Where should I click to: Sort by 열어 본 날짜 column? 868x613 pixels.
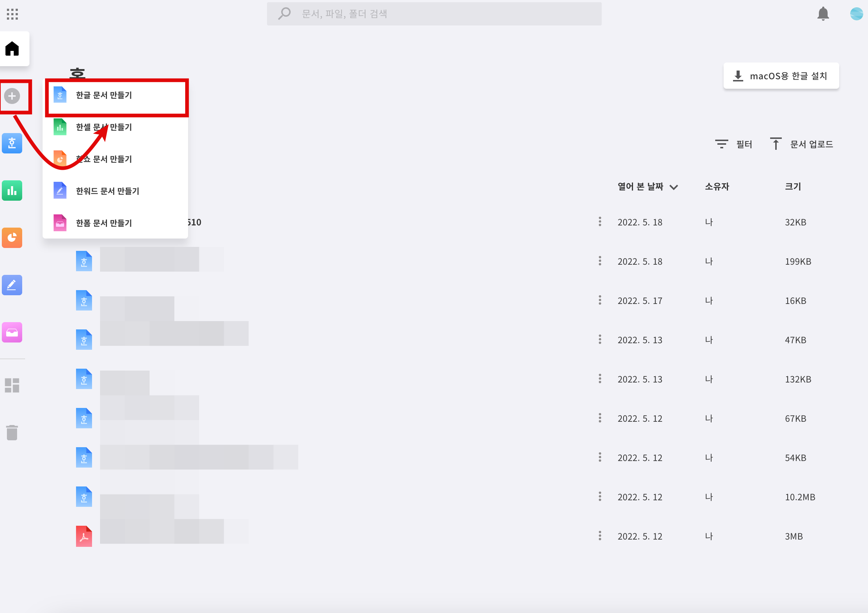647,187
